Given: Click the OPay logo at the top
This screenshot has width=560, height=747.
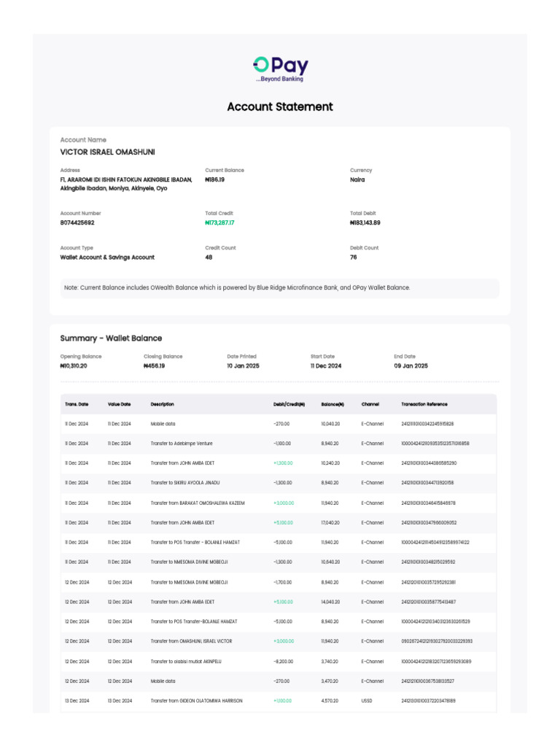Looking at the screenshot, I should click(280, 69).
